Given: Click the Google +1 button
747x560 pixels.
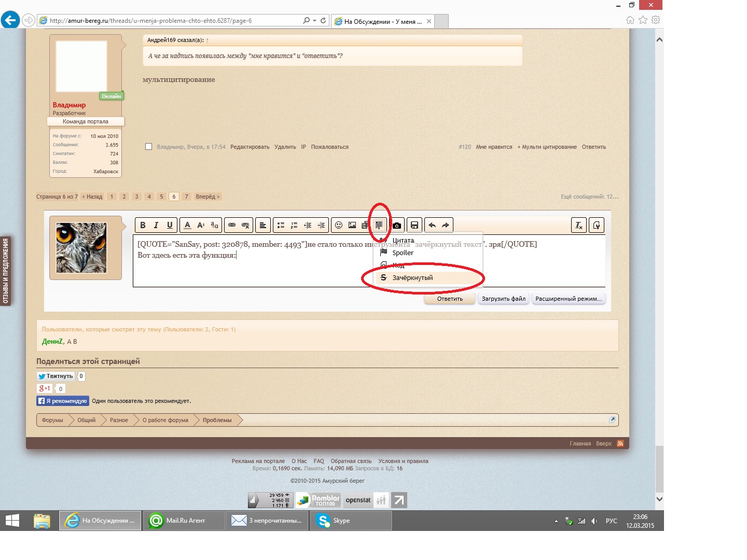Looking at the screenshot, I should tap(45, 388).
